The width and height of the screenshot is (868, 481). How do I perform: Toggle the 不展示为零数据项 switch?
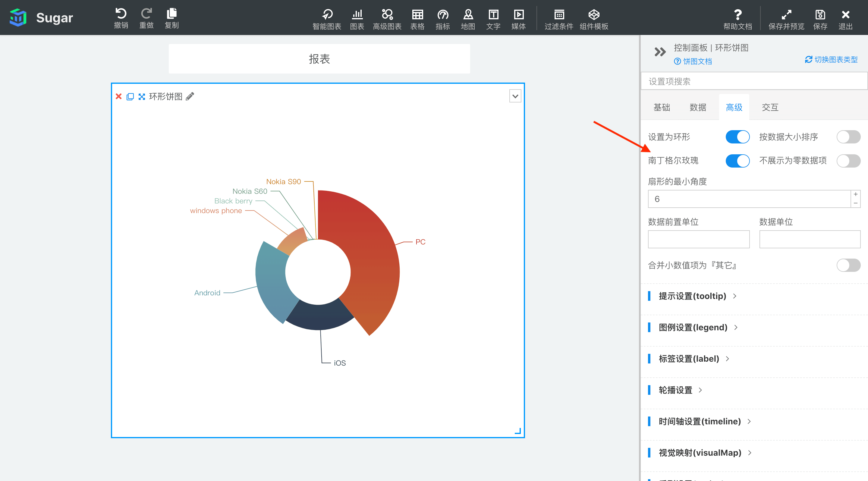tap(848, 161)
